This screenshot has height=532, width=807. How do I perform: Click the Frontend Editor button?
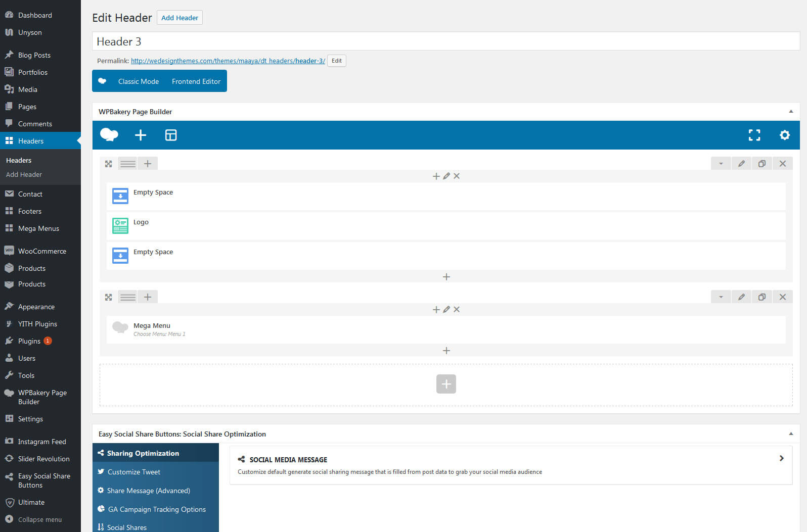click(x=196, y=81)
